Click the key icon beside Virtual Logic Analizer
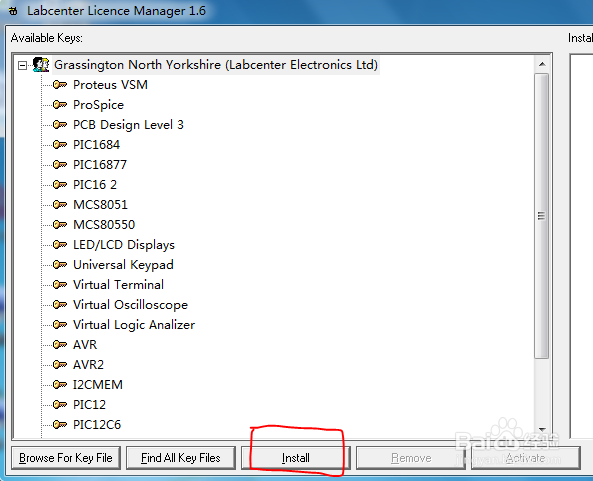593x481 pixels. [x=60, y=325]
